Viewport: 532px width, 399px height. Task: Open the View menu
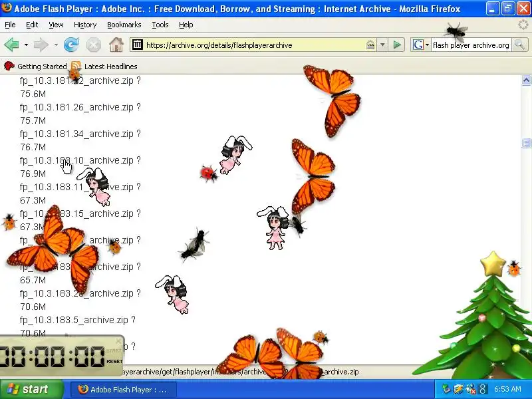[56, 25]
